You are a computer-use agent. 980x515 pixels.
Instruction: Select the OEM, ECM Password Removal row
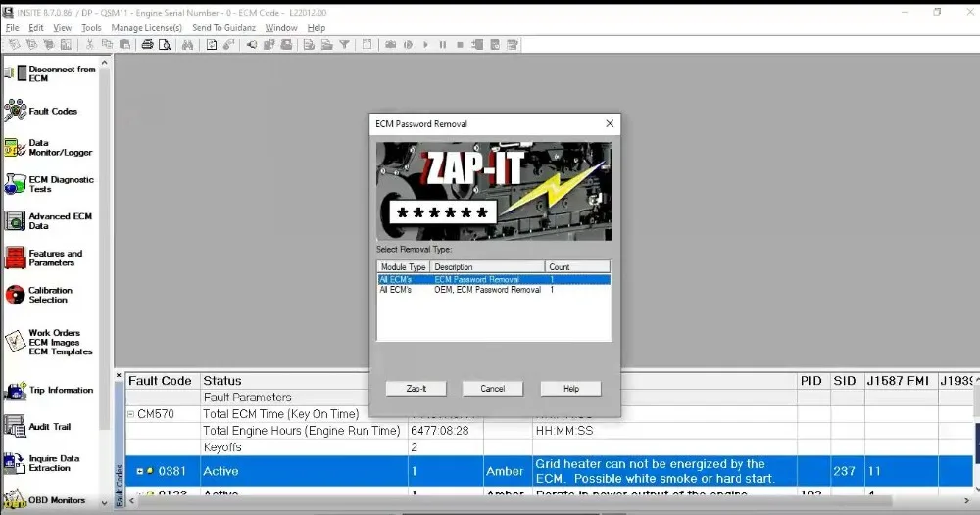point(494,290)
